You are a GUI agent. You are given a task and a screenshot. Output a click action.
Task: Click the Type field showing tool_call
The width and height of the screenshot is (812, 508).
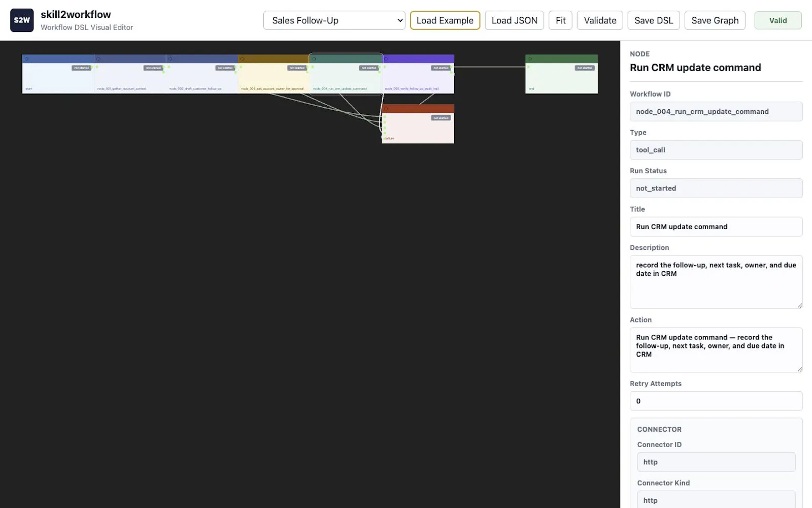click(x=716, y=150)
